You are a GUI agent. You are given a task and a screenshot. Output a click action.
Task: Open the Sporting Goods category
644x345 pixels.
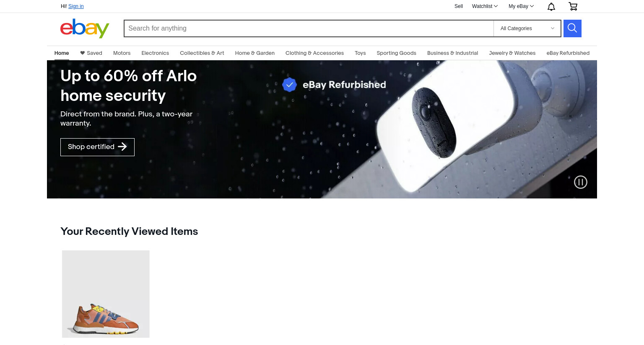[396, 53]
